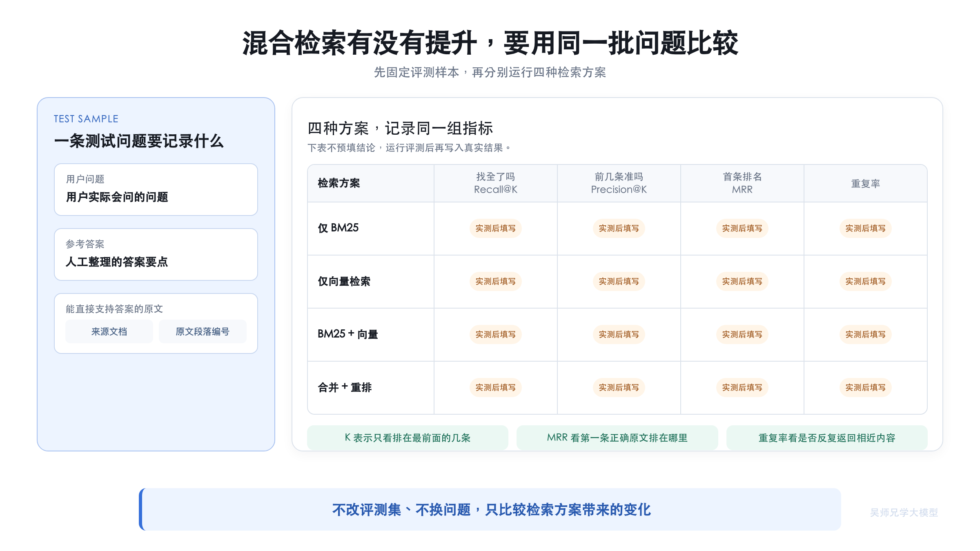
Task: Click 实测后填写 for 仅向量检索 MRR
Action: tap(742, 281)
